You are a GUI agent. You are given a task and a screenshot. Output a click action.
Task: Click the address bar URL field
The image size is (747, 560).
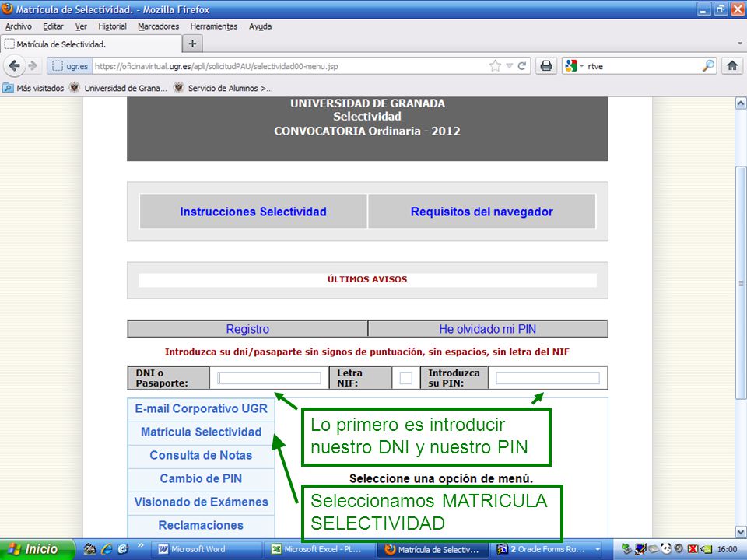tap(290, 66)
